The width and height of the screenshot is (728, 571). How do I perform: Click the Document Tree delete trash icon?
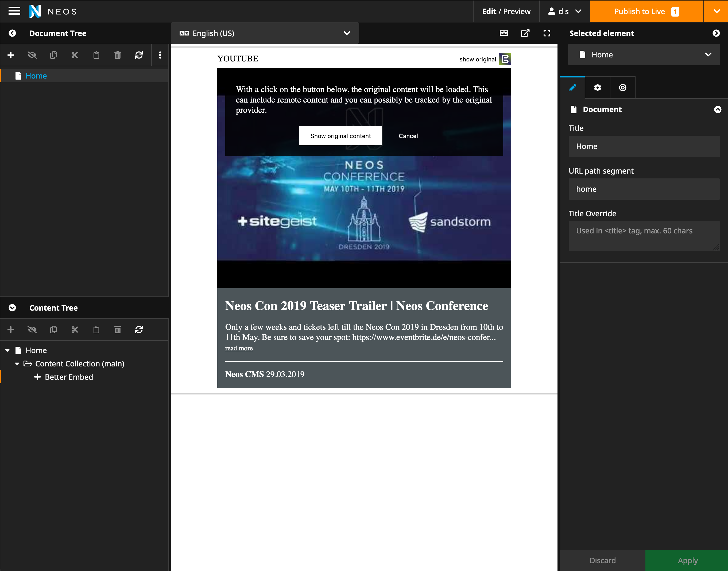[x=117, y=55]
